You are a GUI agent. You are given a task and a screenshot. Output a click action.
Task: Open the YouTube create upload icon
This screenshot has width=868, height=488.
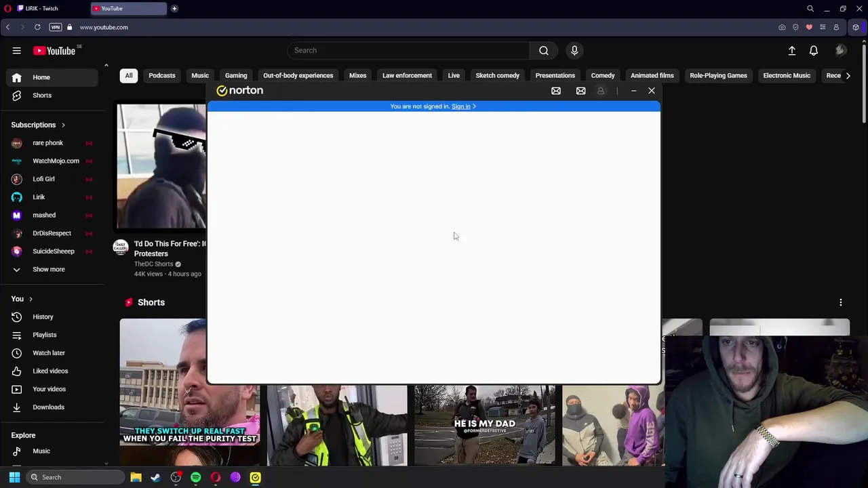(791, 50)
